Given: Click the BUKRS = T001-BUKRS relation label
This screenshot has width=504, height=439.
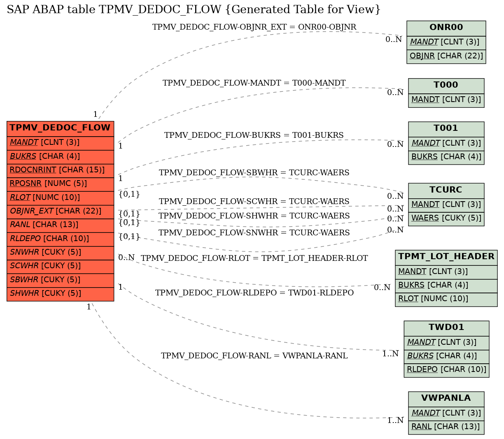Looking at the screenshot, I should click(x=254, y=135).
